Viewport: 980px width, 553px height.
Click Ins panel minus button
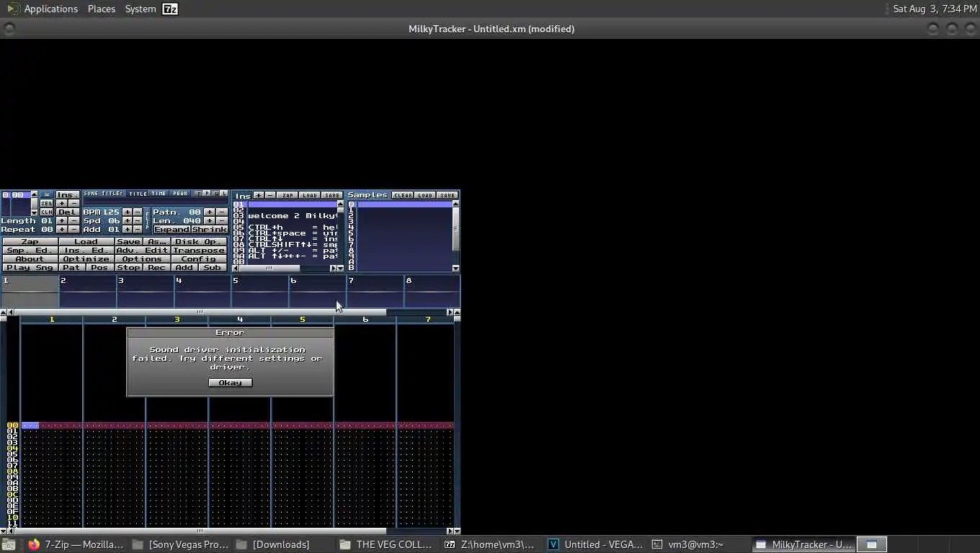(270, 195)
